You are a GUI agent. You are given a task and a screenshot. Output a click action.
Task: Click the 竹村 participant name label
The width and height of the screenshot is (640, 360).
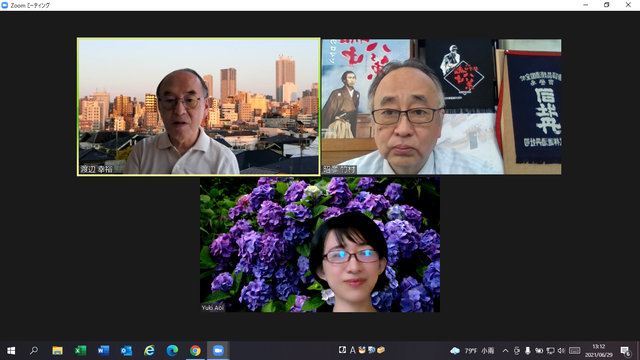(x=340, y=169)
